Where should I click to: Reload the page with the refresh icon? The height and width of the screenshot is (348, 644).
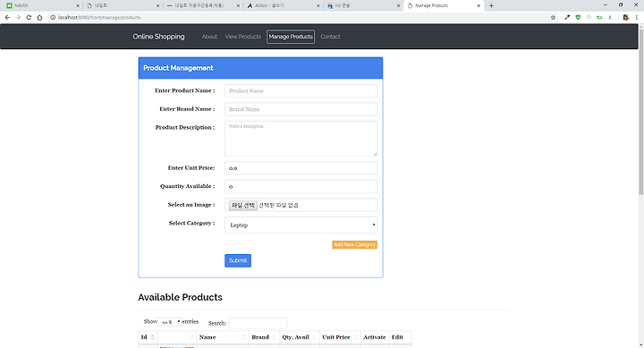[29, 17]
